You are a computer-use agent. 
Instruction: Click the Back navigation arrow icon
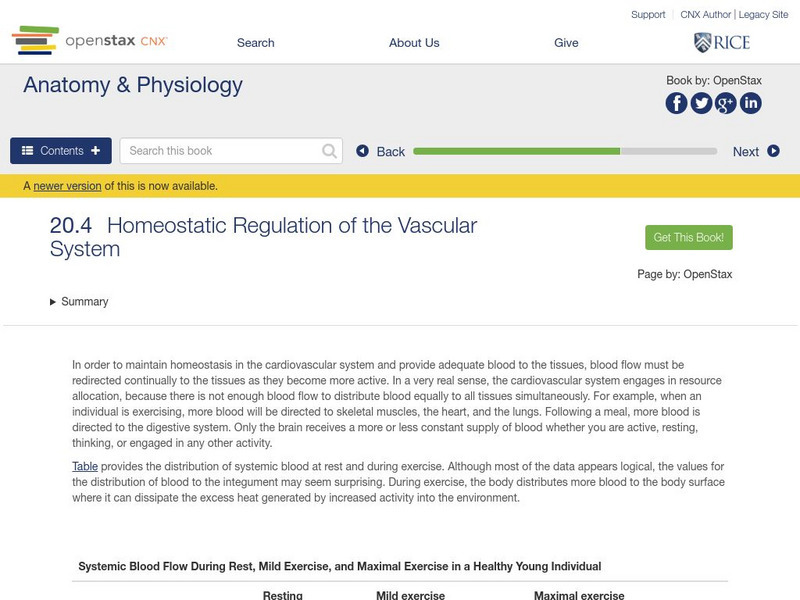coord(364,151)
